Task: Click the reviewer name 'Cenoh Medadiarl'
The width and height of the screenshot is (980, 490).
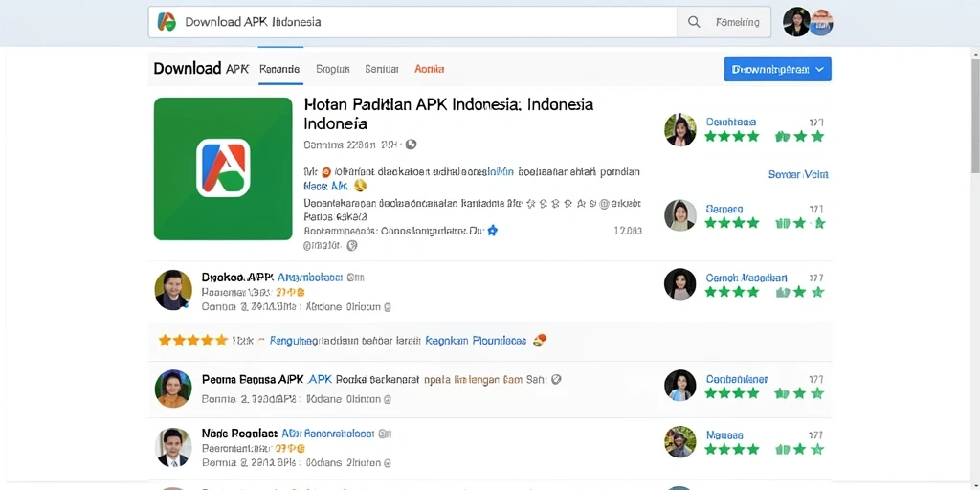Action: pos(746,278)
